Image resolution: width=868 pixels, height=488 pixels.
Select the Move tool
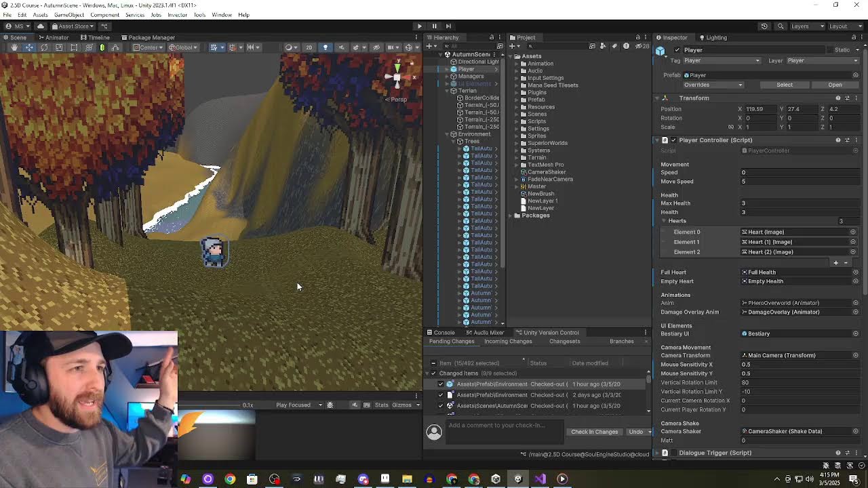pyautogui.click(x=29, y=47)
